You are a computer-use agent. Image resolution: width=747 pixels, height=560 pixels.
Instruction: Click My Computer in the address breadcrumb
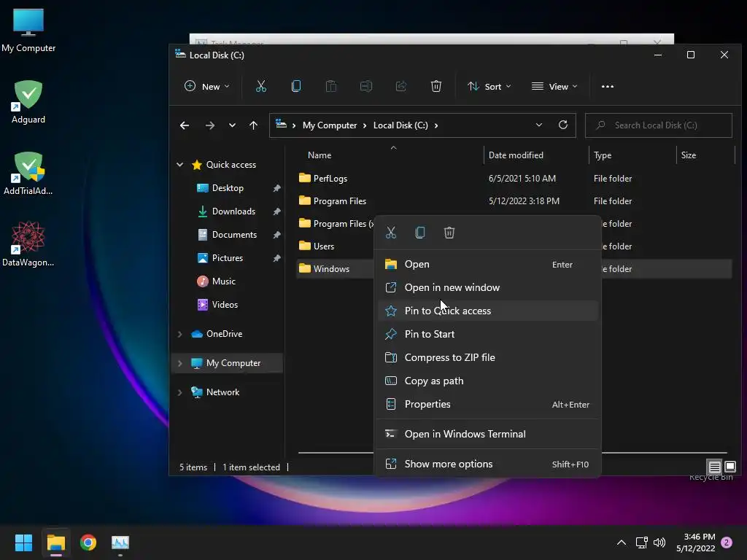tap(330, 125)
